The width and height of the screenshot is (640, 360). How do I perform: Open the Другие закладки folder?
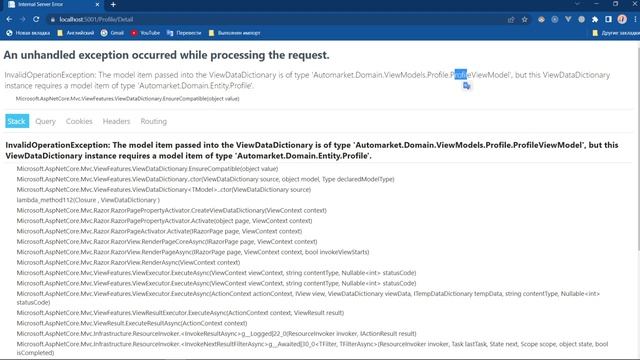[616, 33]
